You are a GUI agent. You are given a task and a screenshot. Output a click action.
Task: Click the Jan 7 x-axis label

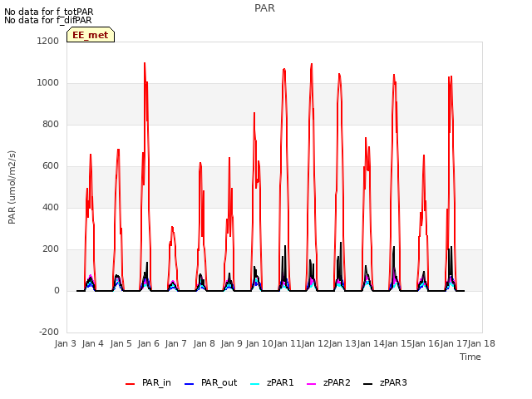(176, 343)
